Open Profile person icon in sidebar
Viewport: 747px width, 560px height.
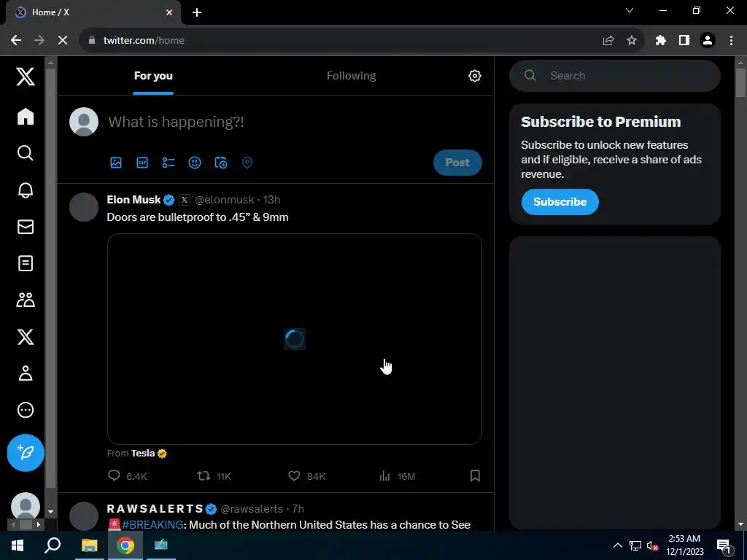click(x=26, y=373)
